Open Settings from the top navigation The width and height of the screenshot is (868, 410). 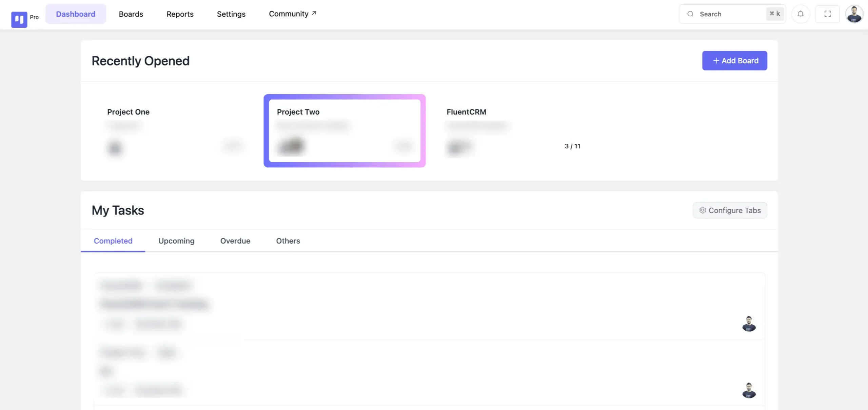coord(231,14)
